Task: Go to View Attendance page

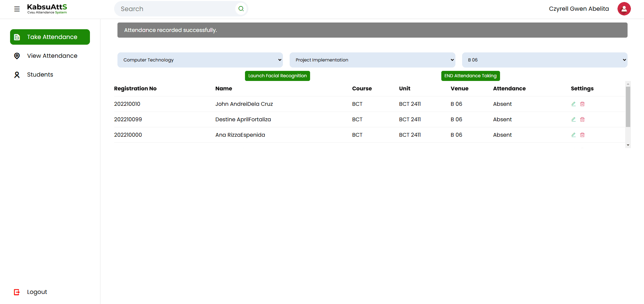Action: [52, 56]
